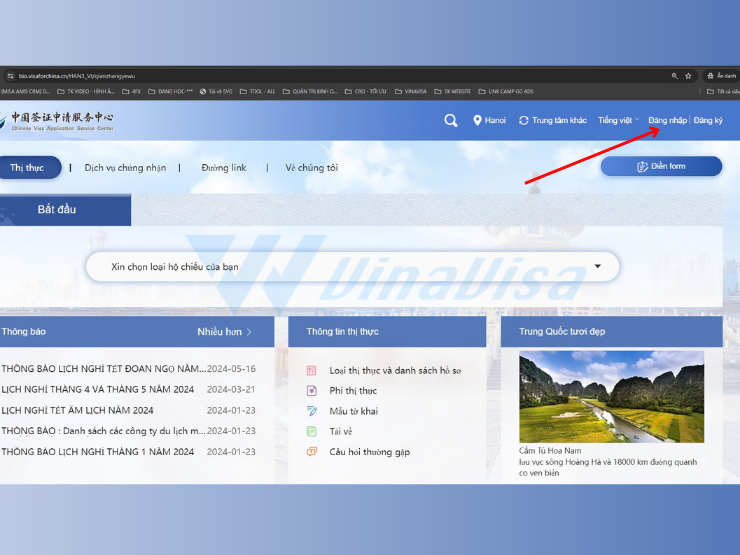Click the search magnifier icon in header
Viewport: 740px width, 555px height.
click(451, 120)
